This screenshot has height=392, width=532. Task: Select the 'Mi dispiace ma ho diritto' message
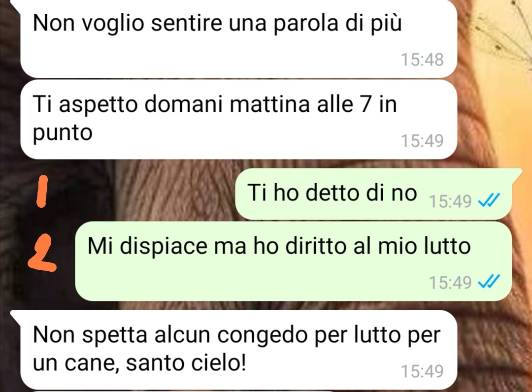point(293,261)
